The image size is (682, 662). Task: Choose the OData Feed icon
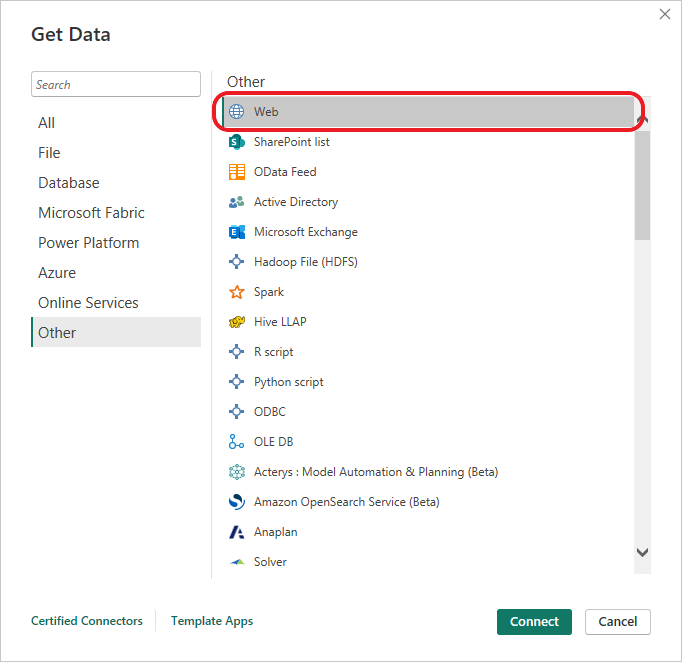pyautogui.click(x=237, y=172)
